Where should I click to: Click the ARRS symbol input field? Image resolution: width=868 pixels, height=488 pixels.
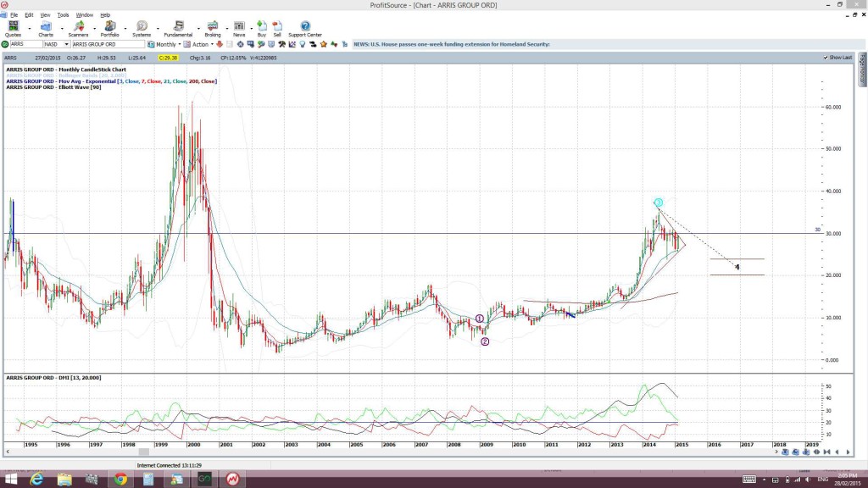(x=26, y=44)
